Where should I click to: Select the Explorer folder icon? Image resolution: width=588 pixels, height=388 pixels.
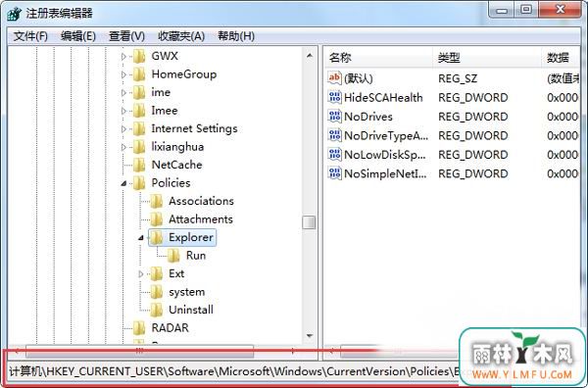[x=157, y=237]
